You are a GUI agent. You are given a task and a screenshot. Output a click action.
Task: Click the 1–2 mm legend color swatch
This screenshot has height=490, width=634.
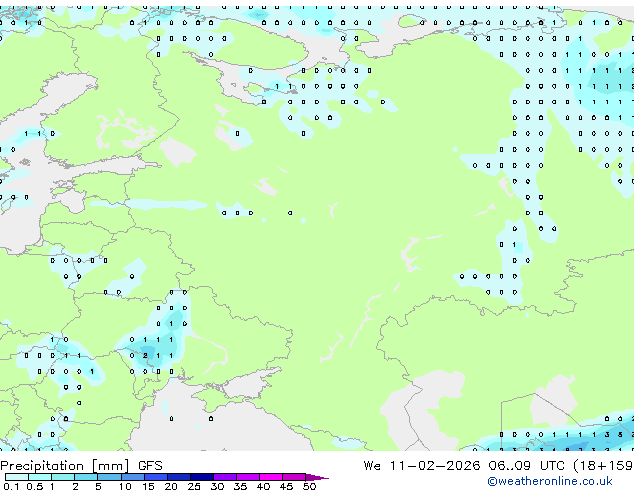click(63, 477)
